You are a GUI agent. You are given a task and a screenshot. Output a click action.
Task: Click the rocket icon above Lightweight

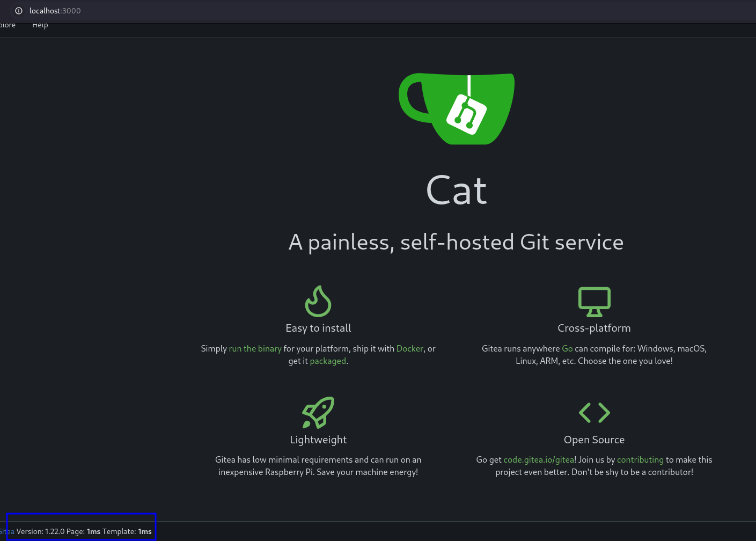[x=318, y=412]
